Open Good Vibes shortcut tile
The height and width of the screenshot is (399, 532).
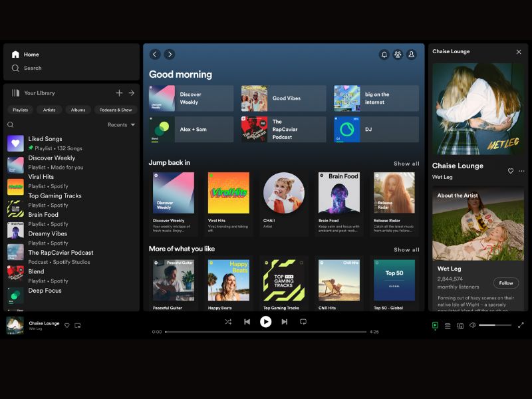pyautogui.click(x=284, y=98)
